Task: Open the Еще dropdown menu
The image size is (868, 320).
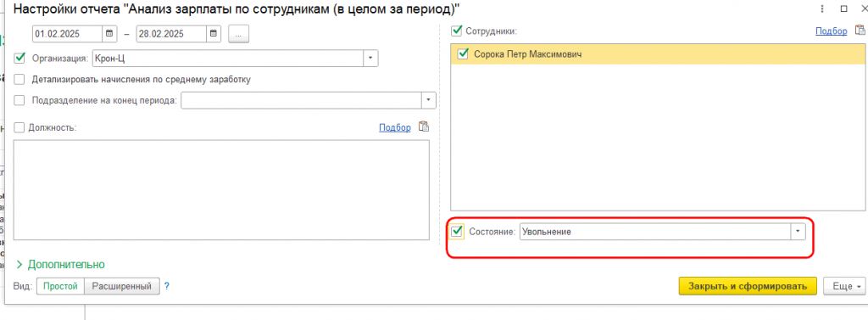Action: (x=844, y=286)
